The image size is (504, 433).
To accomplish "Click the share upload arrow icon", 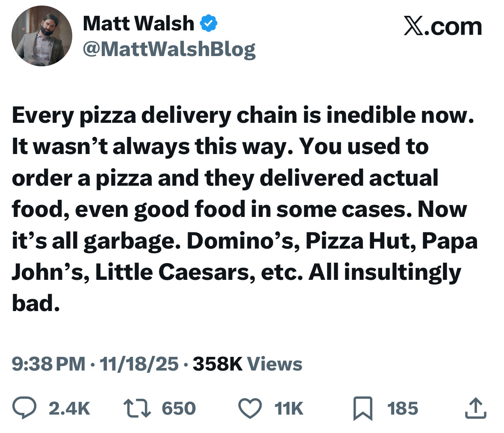I will 475,408.
